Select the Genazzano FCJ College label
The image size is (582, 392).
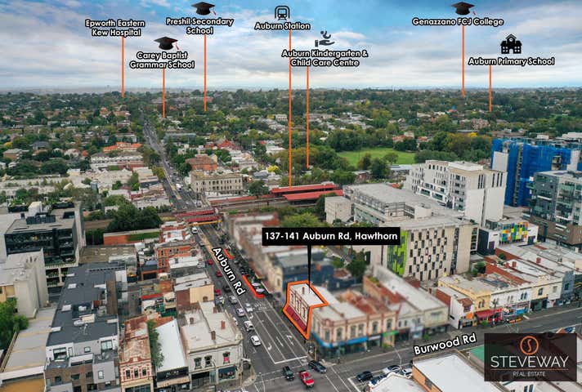pos(458,22)
